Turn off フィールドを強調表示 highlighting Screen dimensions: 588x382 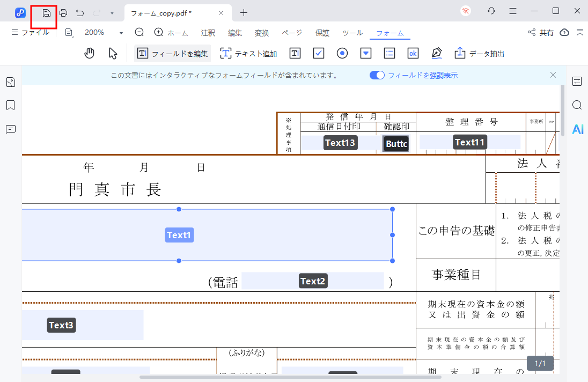377,75
